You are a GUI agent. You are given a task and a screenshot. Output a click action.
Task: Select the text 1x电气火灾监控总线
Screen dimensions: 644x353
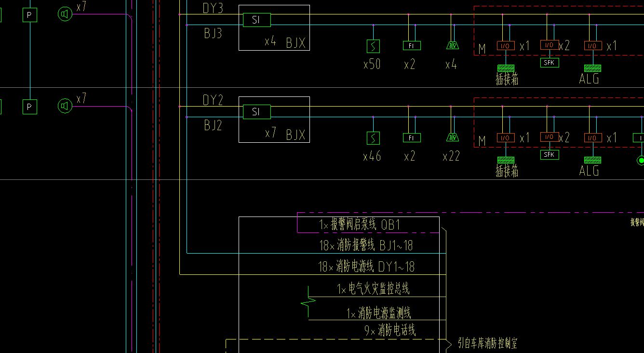click(x=374, y=289)
